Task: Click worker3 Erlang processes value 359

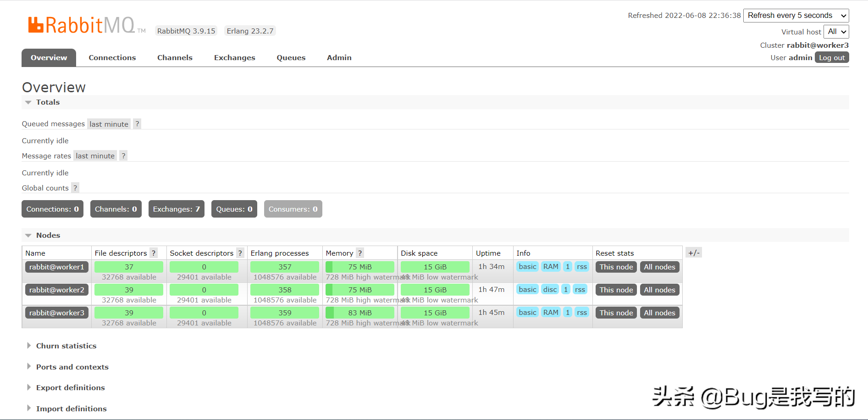Action: click(285, 313)
